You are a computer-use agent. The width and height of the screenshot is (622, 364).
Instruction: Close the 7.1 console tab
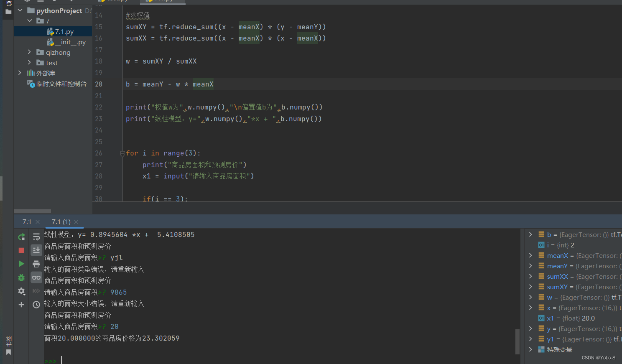click(x=38, y=222)
